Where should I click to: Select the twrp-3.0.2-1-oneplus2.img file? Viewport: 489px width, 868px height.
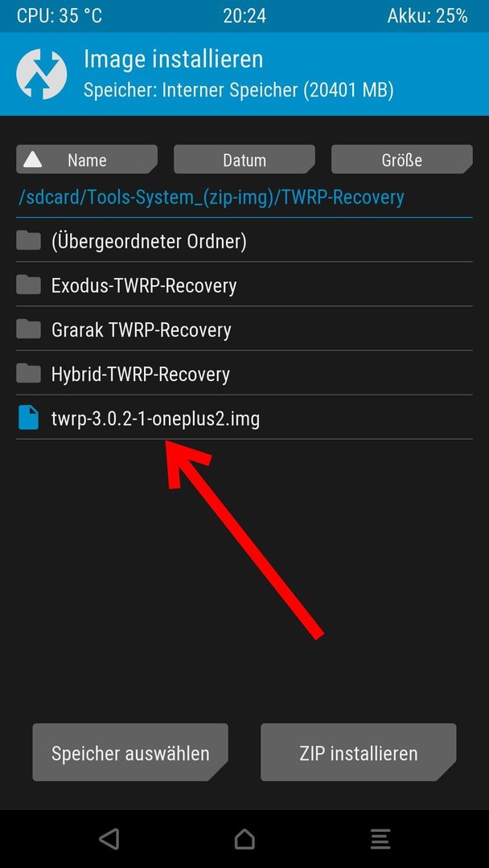(244, 418)
